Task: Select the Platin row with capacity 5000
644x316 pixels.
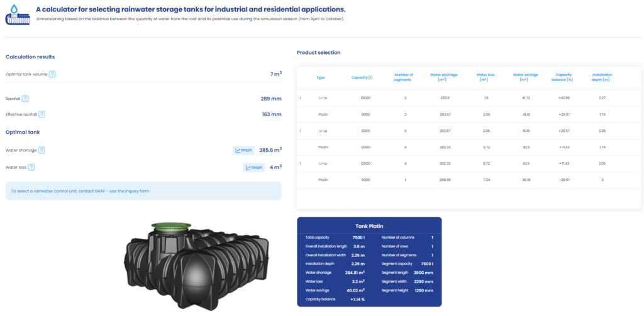Action: [468, 180]
